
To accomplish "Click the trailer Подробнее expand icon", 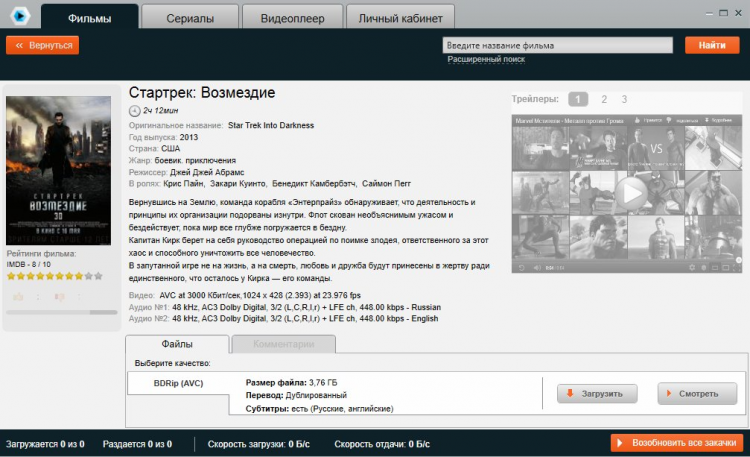I will click(706, 120).
